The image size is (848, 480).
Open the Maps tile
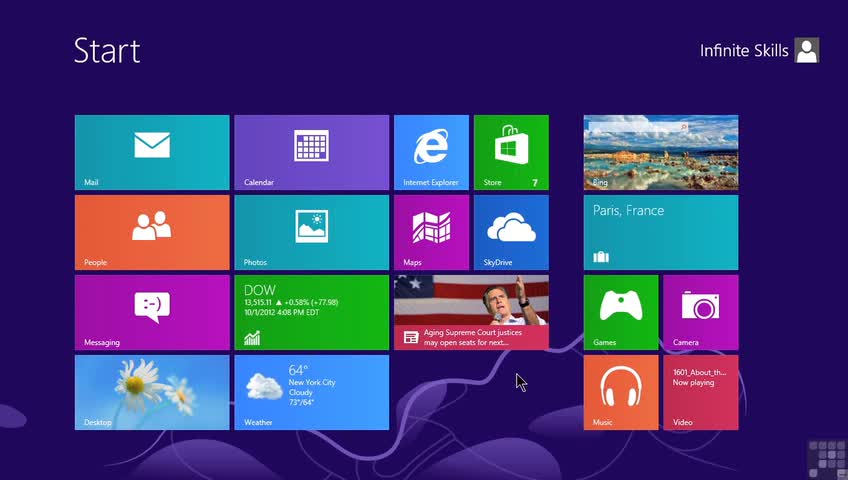click(432, 232)
